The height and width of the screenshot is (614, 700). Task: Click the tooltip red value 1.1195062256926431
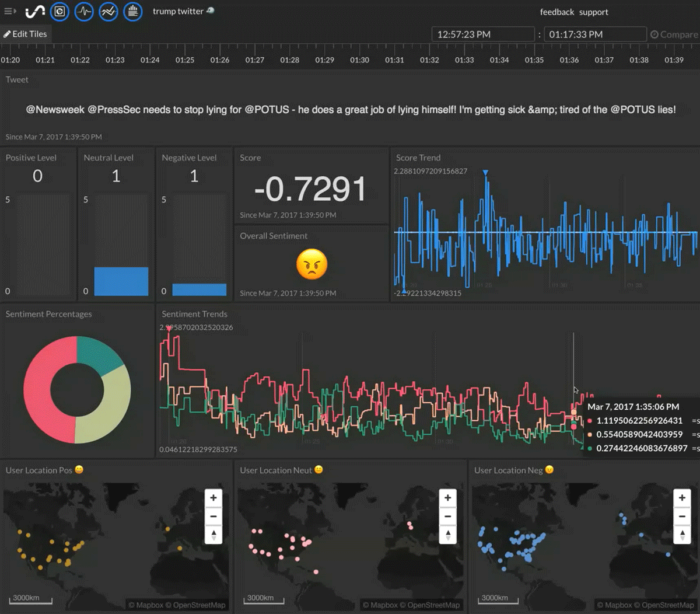coord(639,420)
